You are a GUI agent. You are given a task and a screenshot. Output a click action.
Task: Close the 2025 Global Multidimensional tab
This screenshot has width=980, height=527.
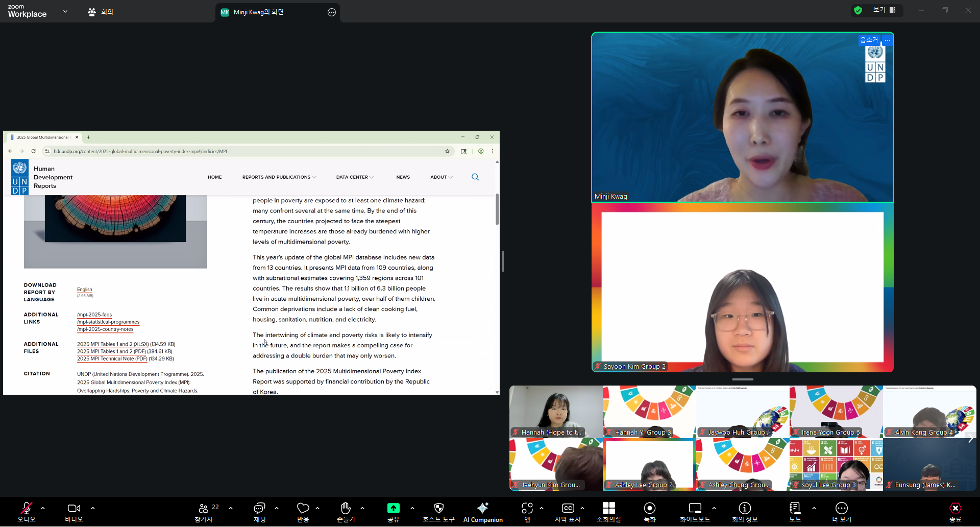77,137
